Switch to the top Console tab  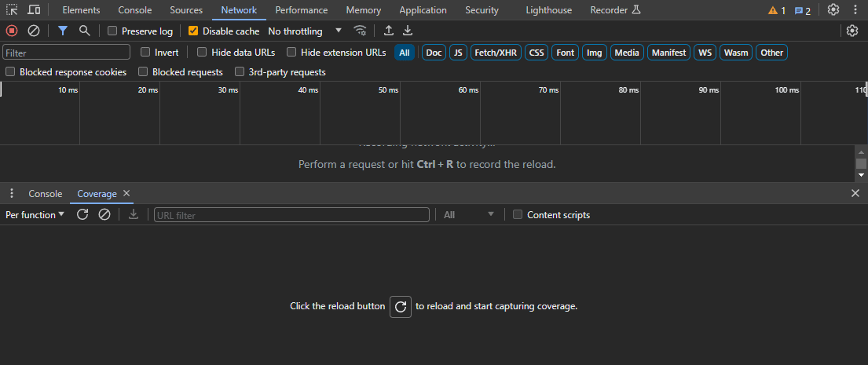135,10
